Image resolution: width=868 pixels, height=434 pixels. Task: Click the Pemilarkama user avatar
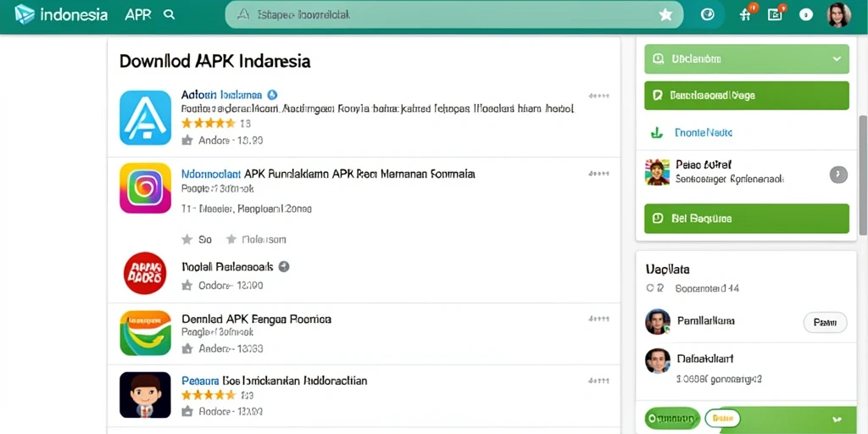[x=658, y=321]
